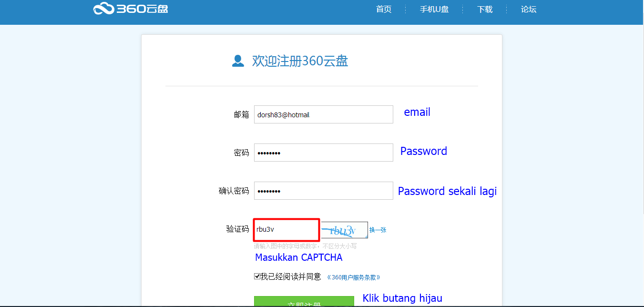
Task: Open the 论坛 forum link
Action: tap(529, 9)
